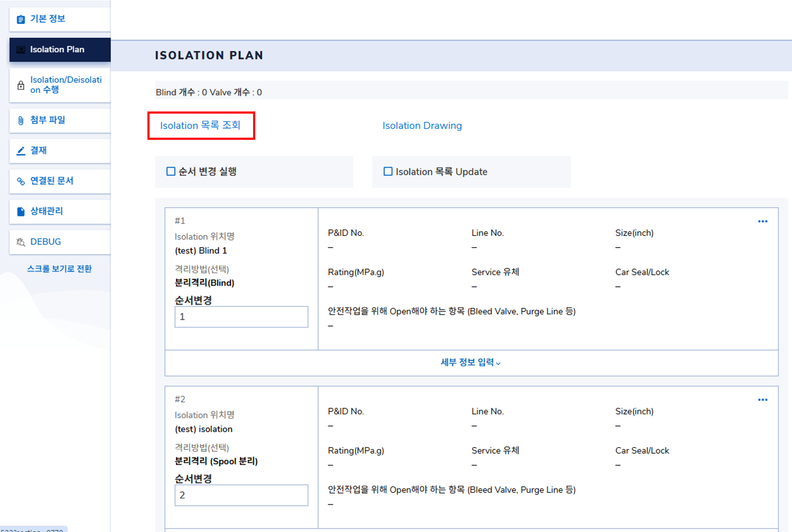Click the 순서변경 input field containing 1

click(x=241, y=317)
